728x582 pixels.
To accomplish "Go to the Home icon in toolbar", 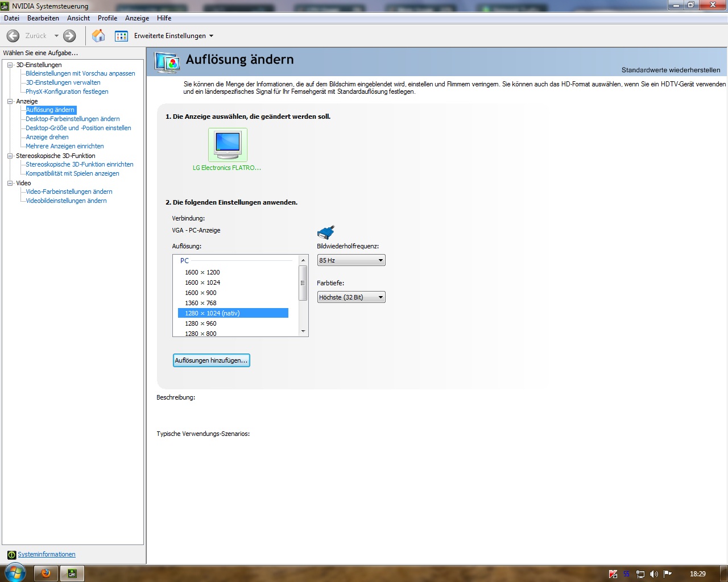I will [x=98, y=36].
